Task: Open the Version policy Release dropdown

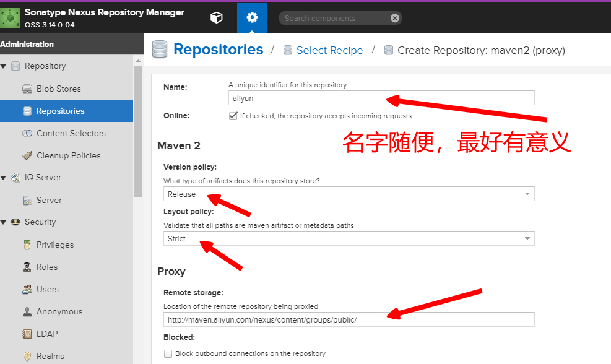Action: pyautogui.click(x=349, y=194)
